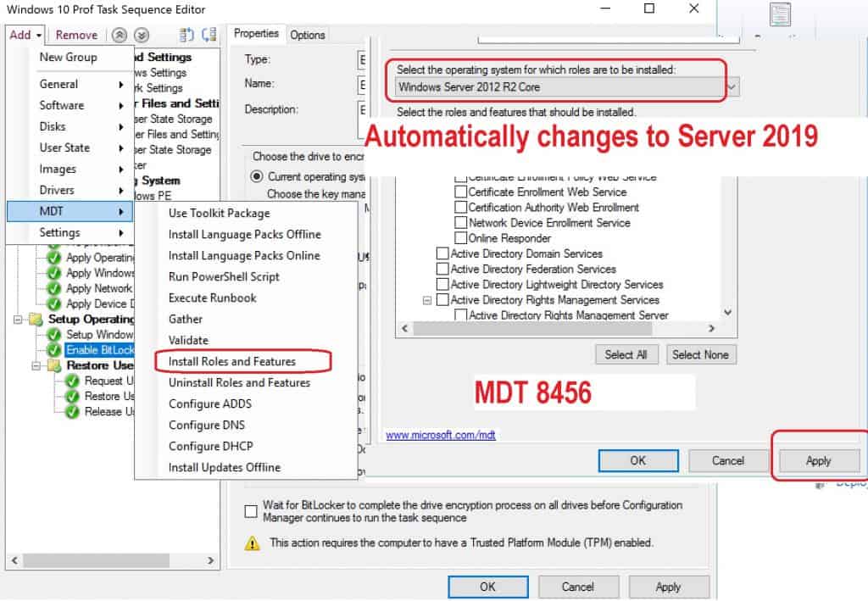Image resolution: width=868 pixels, height=601 pixels.
Task: Click the Setup Operating System folder icon
Action: tap(36, 320)
